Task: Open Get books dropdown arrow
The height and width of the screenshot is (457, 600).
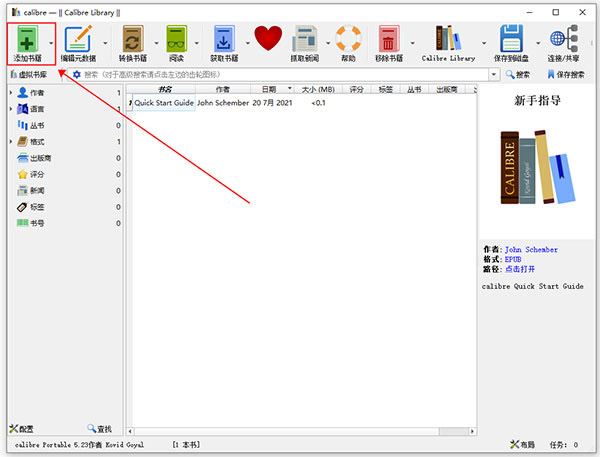Action: (x=248, y=43)
